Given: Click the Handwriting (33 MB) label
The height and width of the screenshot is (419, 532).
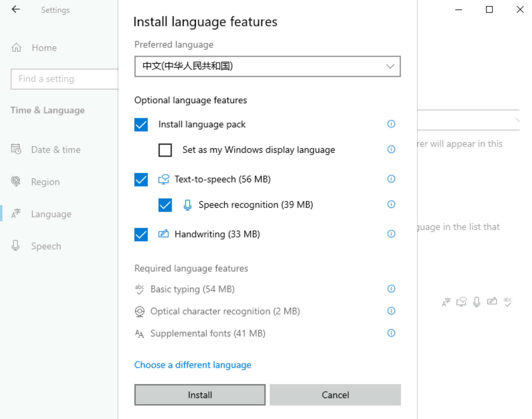Looking at the screenshot, I should [217, 234].
